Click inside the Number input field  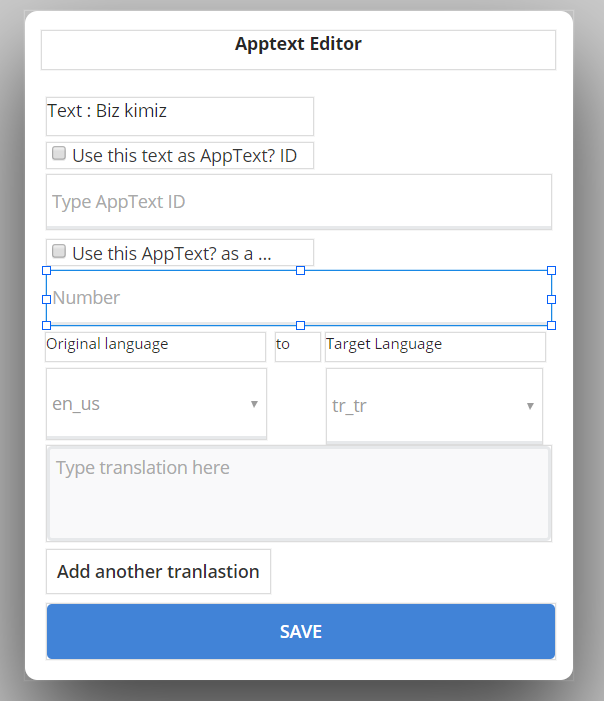[298, 298]
